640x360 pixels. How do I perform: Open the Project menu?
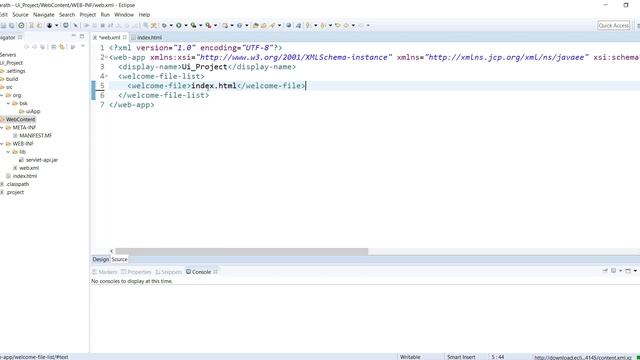click(x=87, y=15)
